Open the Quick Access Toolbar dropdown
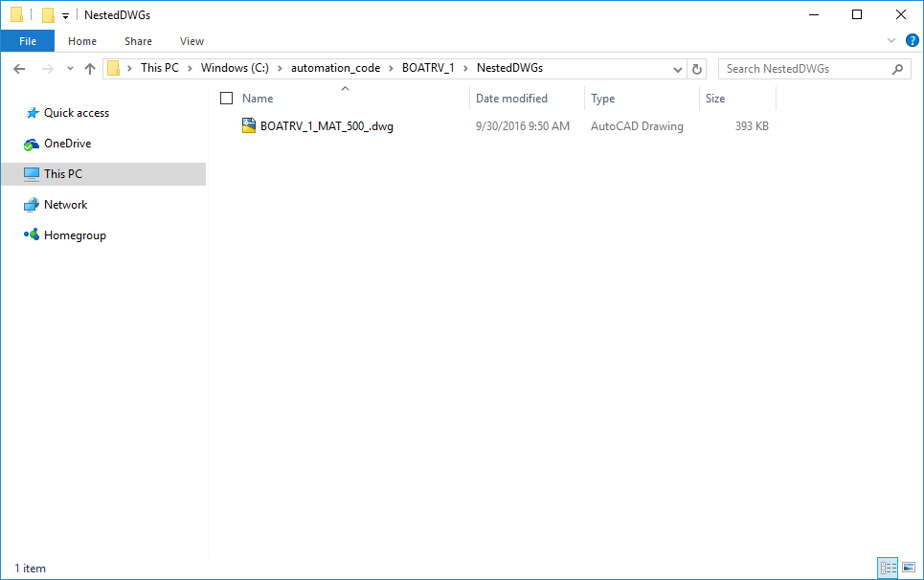 pyautogui.click(x=65, y=14)
